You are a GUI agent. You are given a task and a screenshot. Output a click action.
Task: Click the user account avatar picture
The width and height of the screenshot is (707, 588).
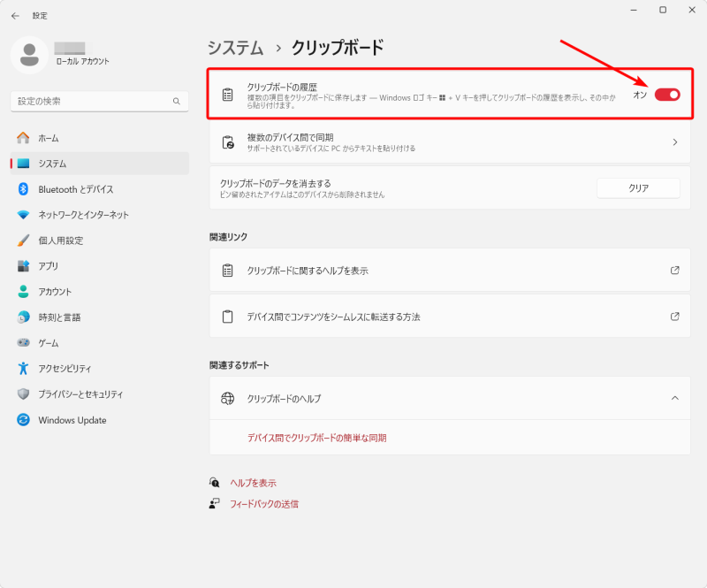(x=29, y=55)
